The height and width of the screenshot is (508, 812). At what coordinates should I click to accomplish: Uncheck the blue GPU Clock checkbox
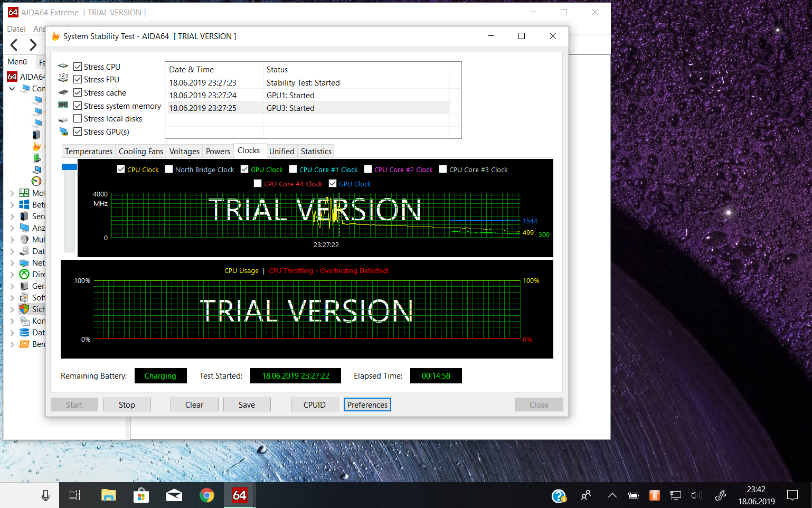coord(333,183)
